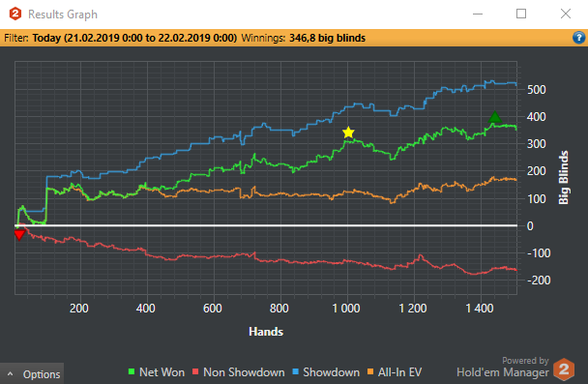Toggle the Non Showdown red legend square
This screenshot has width=588, height=384.
tap(195, 371)
